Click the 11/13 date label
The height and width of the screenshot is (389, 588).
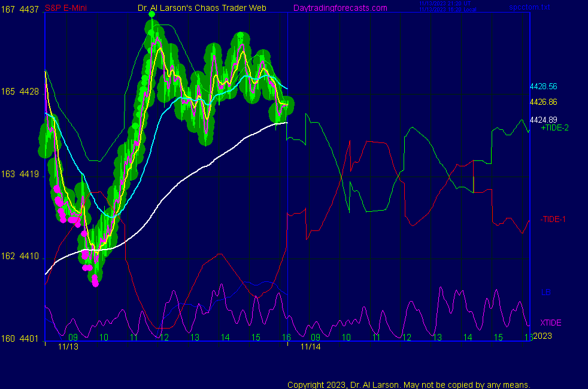click(x=68, y=347)
